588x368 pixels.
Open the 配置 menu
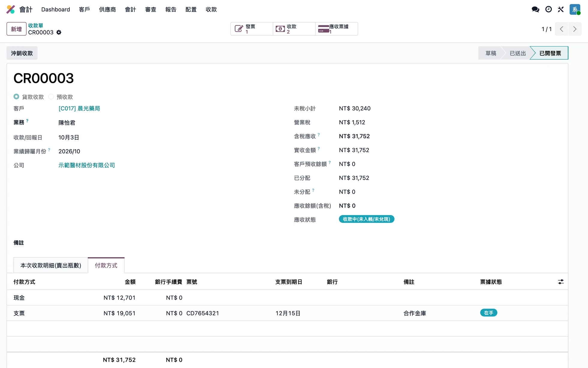click(191, 9)
